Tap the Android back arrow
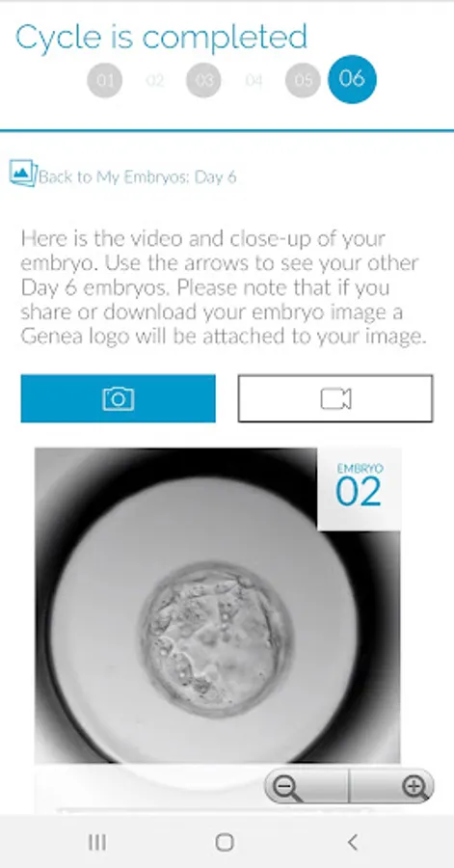The height and width of the screenshot is (868, 454). [352, 842]
